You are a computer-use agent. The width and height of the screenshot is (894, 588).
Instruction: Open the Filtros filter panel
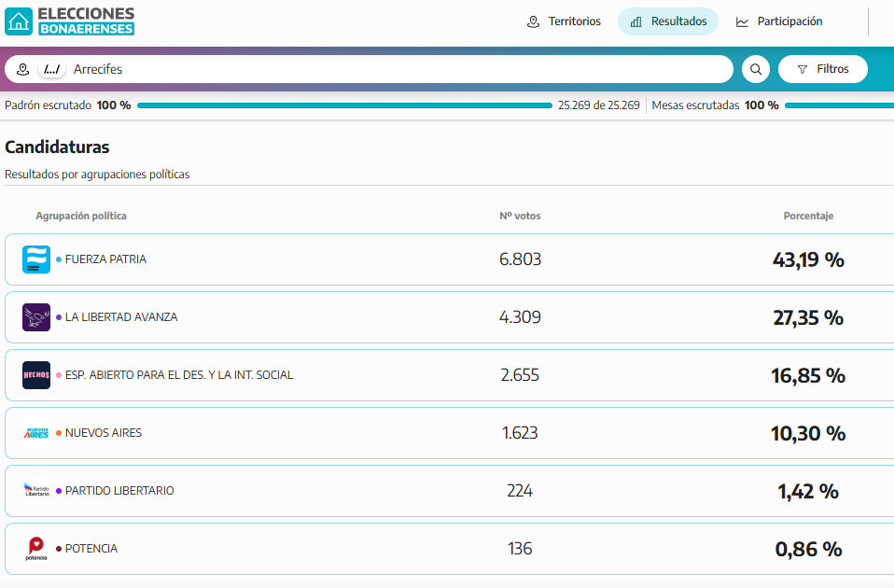[822, 69]
